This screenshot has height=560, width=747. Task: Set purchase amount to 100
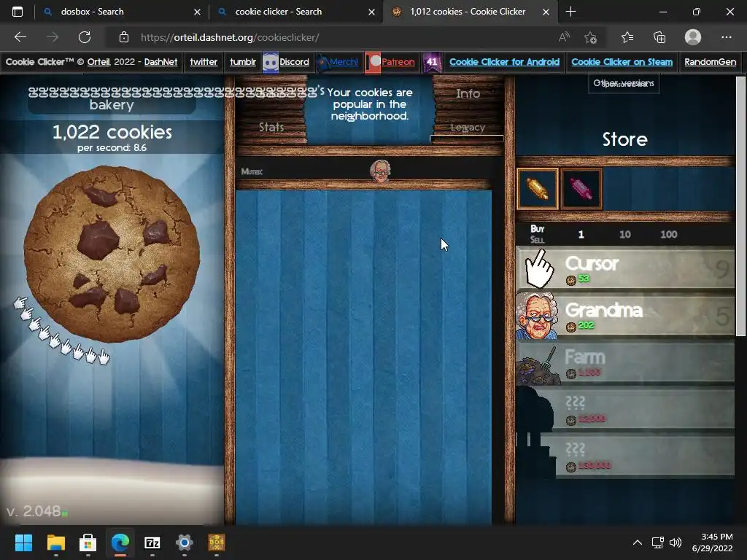(668, 234)
